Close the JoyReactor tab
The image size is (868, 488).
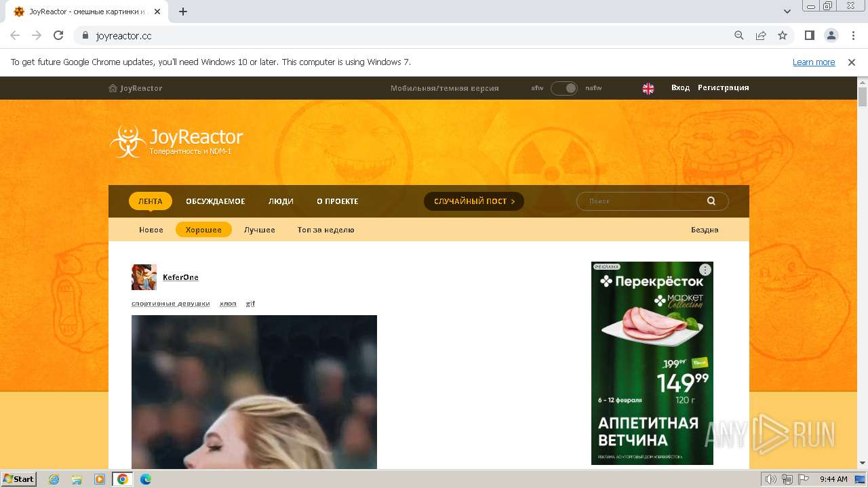point(158,12)
